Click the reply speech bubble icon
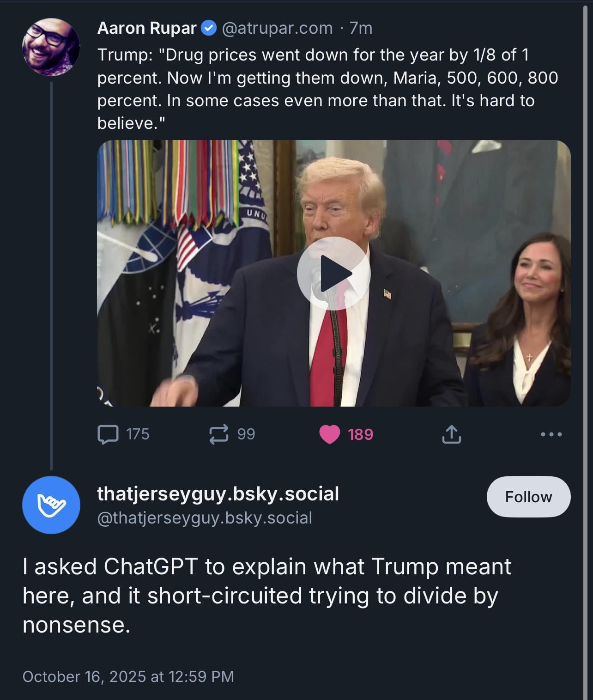593x700 pixels. pos(108,434)
